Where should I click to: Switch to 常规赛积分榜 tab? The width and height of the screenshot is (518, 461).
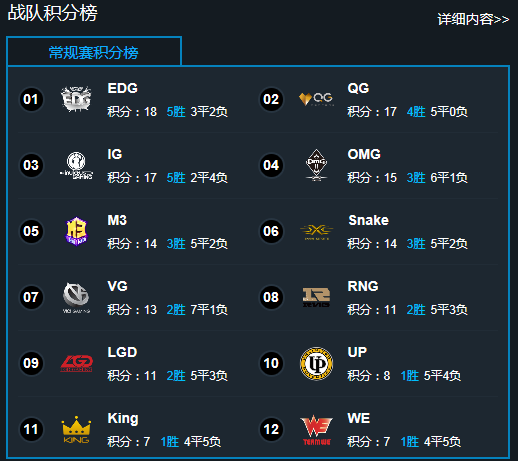94,52
